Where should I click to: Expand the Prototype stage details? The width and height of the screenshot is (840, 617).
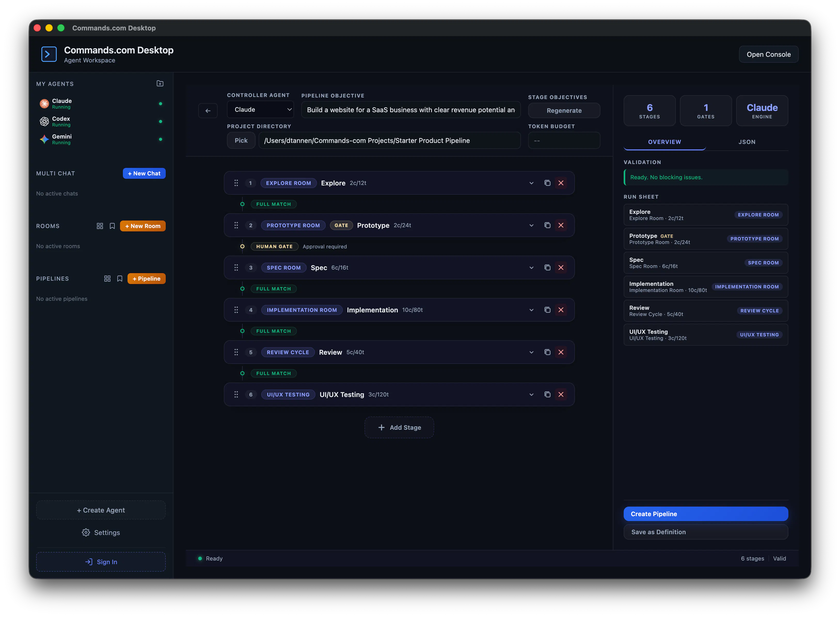pos(531,225)
